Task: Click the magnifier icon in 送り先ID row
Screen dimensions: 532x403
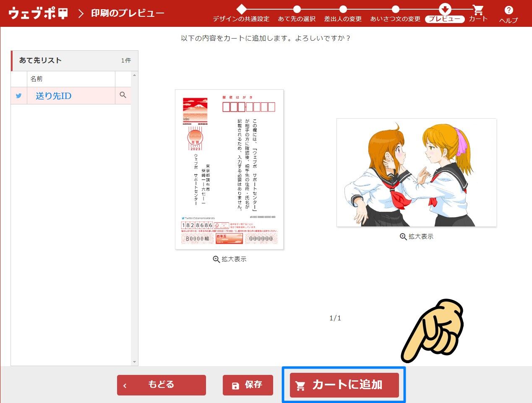Action: [x=123, y=95]
